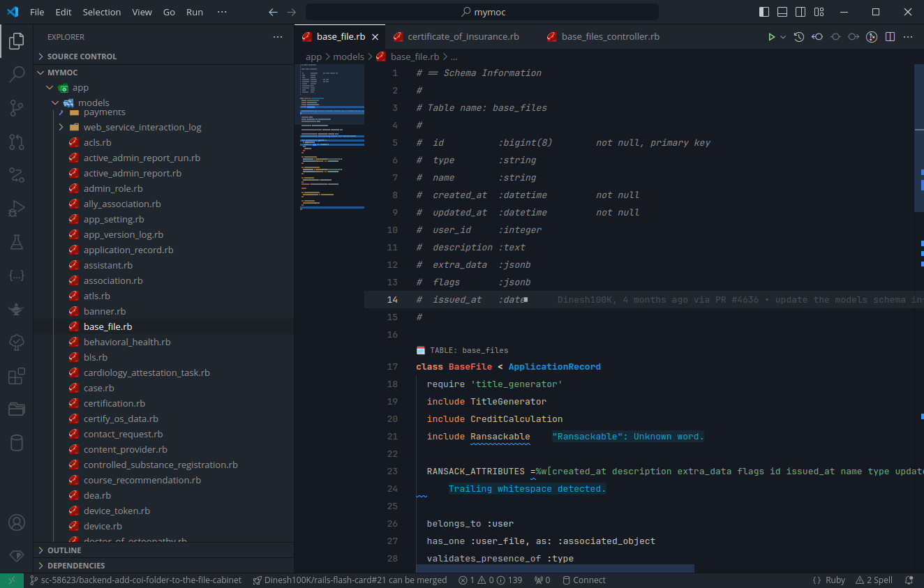Screen dimensions: 924x588
Task: Open the Run menu
Action: pos(195,12)
